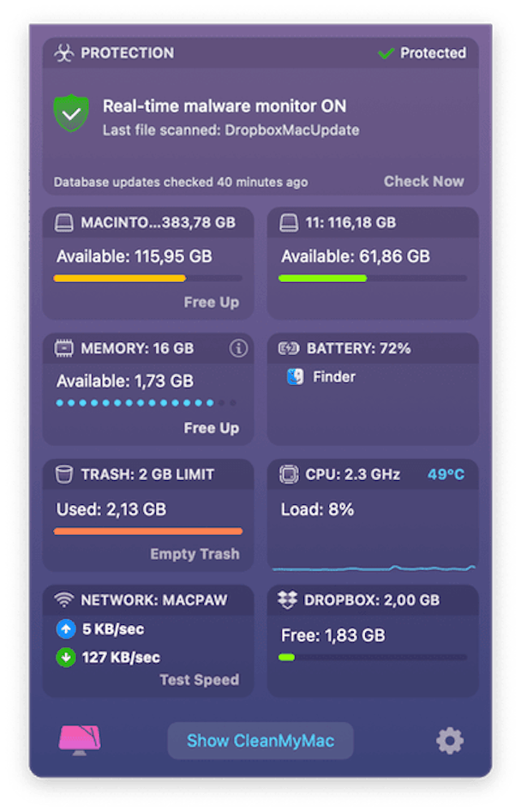
Task: Click the Dropbox logo icon
Action: click(287, 599)
